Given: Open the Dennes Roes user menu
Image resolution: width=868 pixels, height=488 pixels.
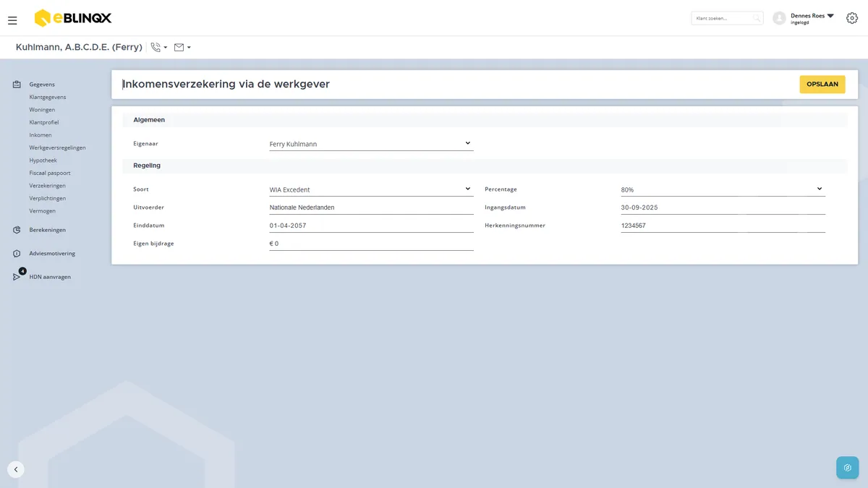Looking at the screenshot, I should tap(804, 18).
